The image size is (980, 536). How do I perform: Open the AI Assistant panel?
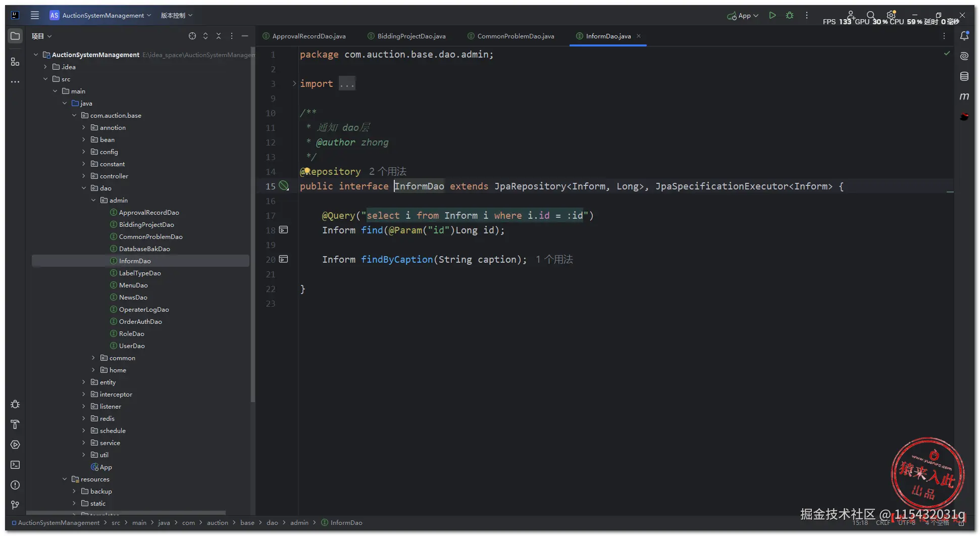(964, 56)
